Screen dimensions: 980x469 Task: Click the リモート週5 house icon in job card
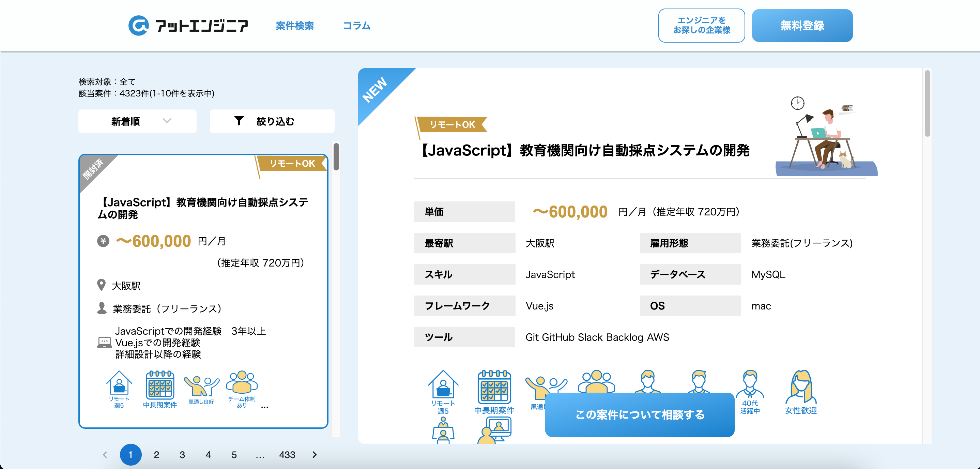pos(119,384)
